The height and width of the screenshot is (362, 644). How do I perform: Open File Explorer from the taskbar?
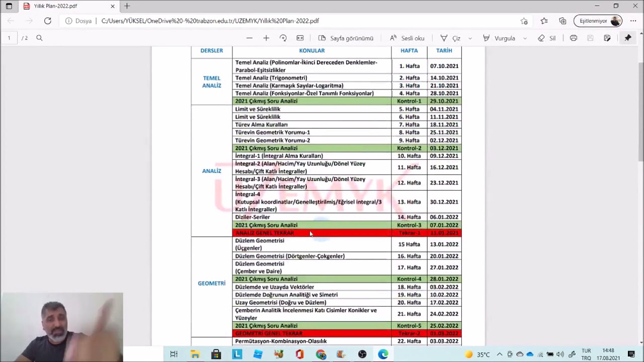click(195, 354)
